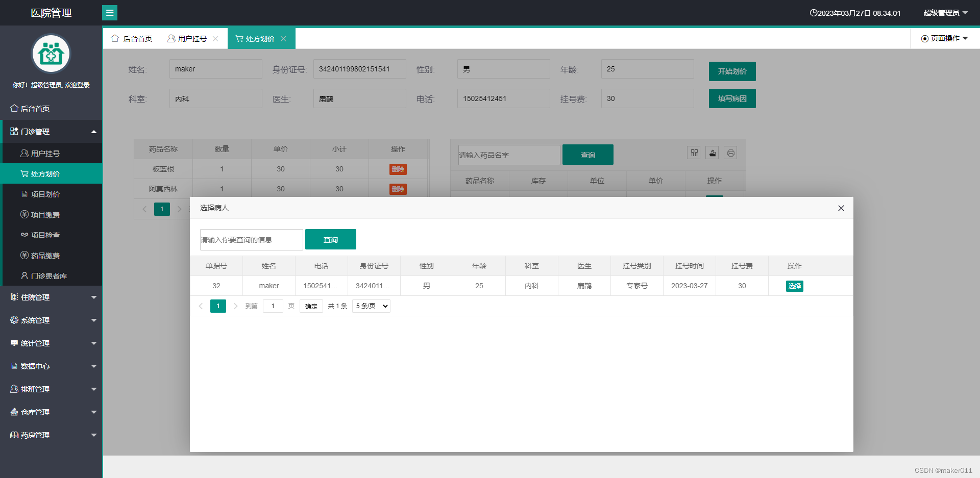
Task: Click the 电话 input field
Action: coord(504,98)
